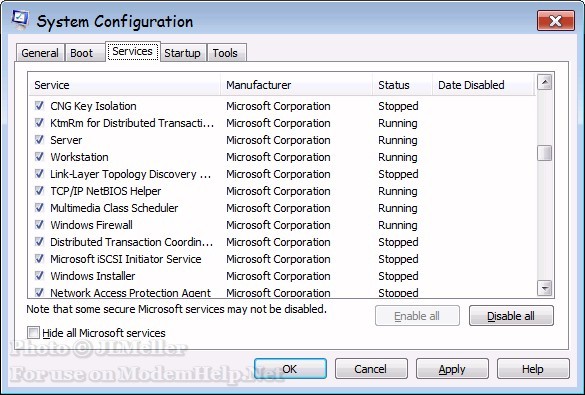Viewport: 585px width, 395px height.
Task: Click the Date Disabled column header
Action: point(484,85)
